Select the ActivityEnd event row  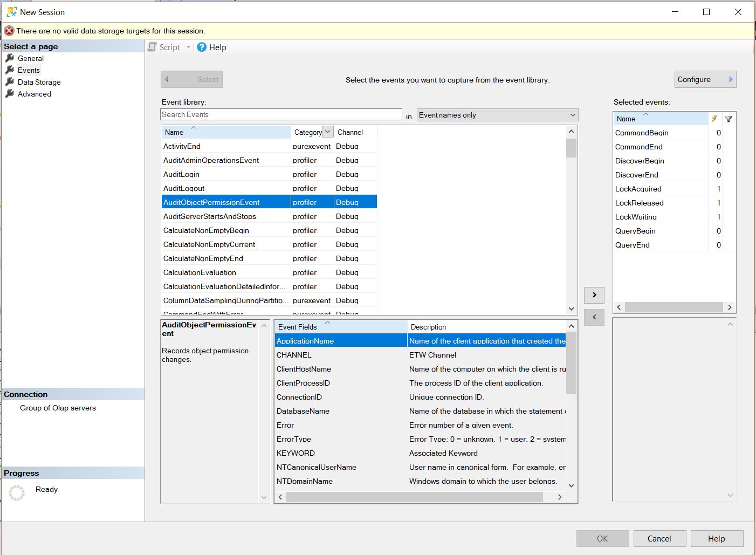coord(269,146)
